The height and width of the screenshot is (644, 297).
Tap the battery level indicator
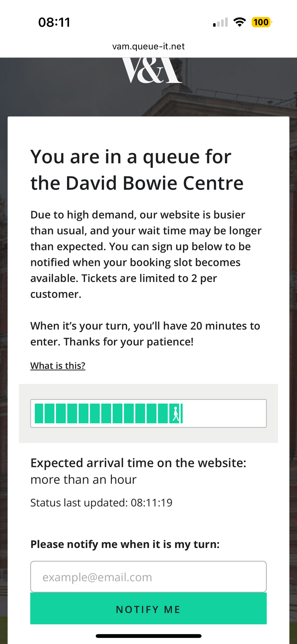pyautogui.click(x=261, y=22)
